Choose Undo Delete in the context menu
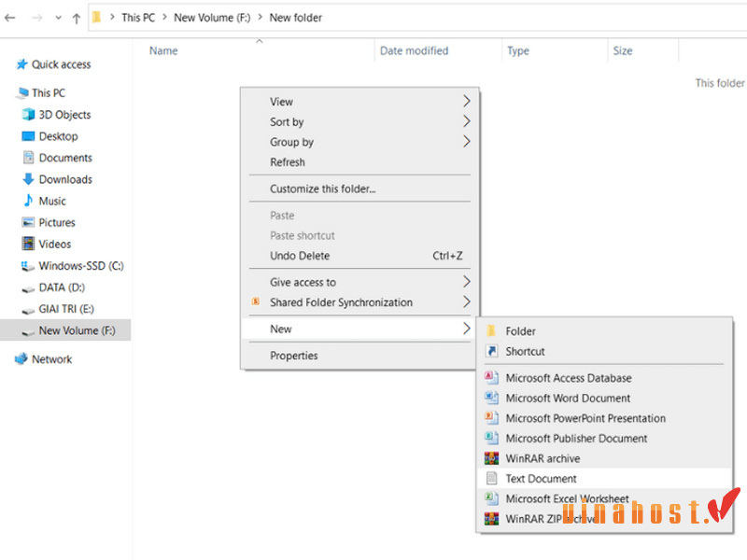This screenshot has width=747, height=560. [x=359, y=256]
